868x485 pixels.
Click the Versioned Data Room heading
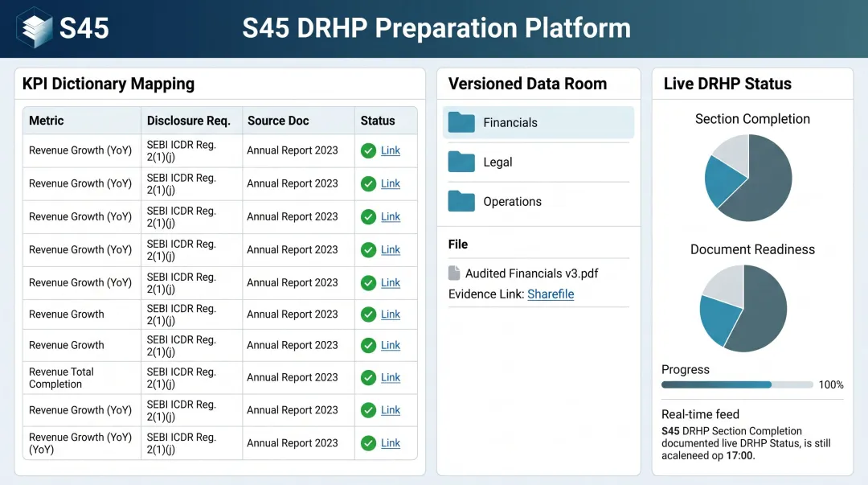(527, 84)
